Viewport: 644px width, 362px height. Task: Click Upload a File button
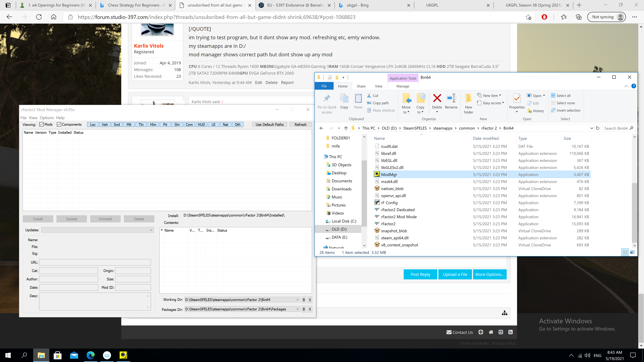455,274
